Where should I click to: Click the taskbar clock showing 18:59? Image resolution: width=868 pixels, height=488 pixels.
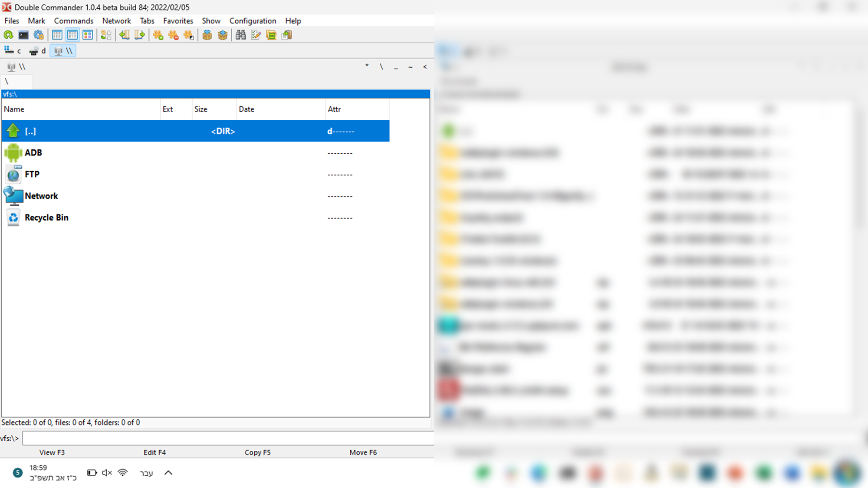point(53,473)
